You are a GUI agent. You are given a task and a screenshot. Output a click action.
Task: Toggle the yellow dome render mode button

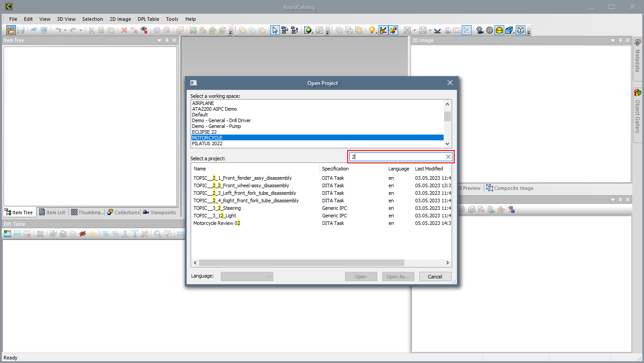(499, 30)
